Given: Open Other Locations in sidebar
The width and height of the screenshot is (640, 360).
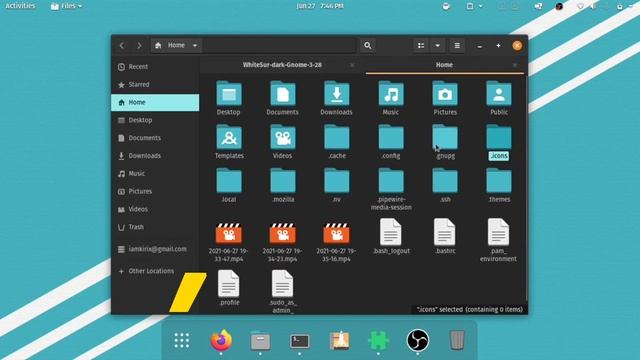Looking at the screenshot, I should click(x=155, y=271).
